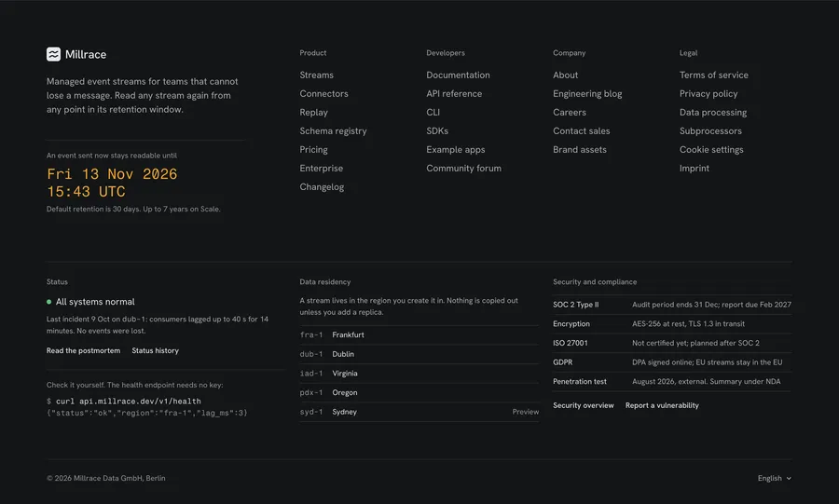The height and width of the screenshot is (504, 839).
Task: Open the Privacy policy
Action: coord(708,93)
